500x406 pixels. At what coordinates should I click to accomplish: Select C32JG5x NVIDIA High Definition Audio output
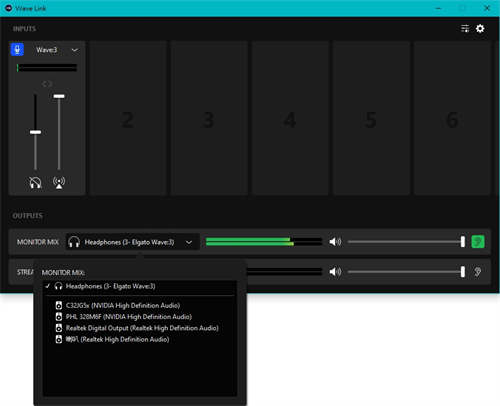(140, 305)
